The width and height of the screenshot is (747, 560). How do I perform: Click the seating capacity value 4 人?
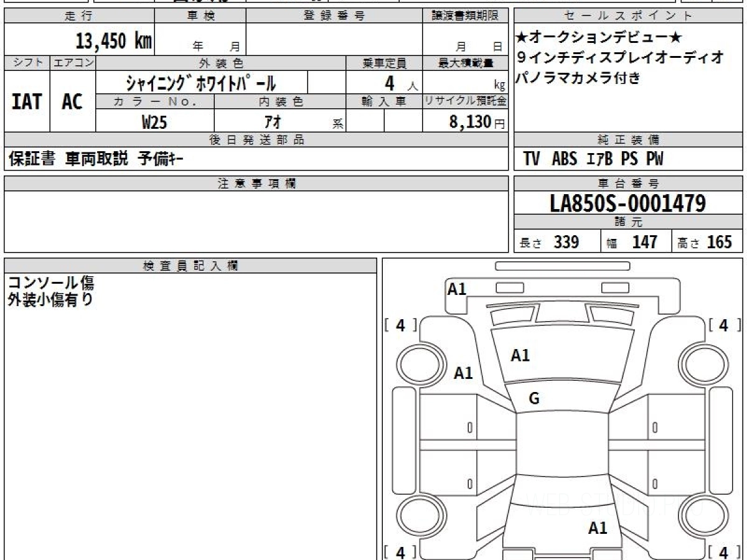coord(401,83)
